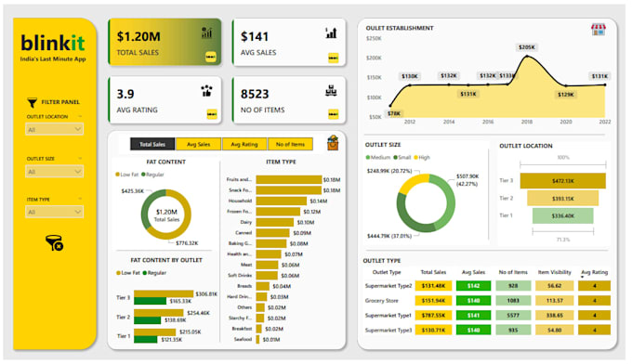Click the Avg Sales card bar-chart icon
Image resolution: width=632 pixels, height=364 pixels.
(331, 32)
